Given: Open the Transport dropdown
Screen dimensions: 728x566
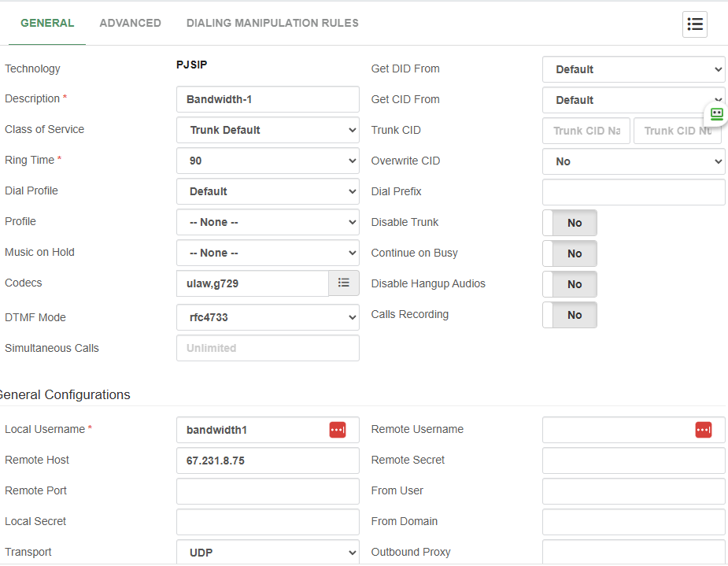Looking at the screenshot, I should [268, 552].
